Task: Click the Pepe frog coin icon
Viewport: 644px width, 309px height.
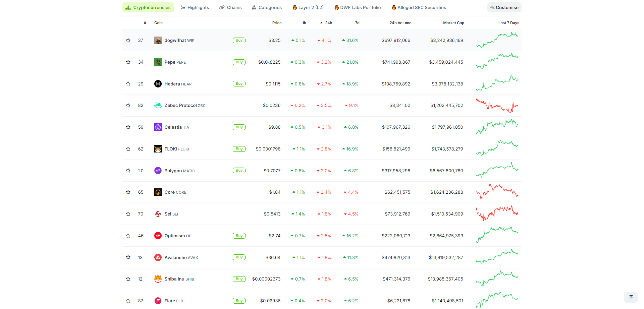Action: click(158, 62)
